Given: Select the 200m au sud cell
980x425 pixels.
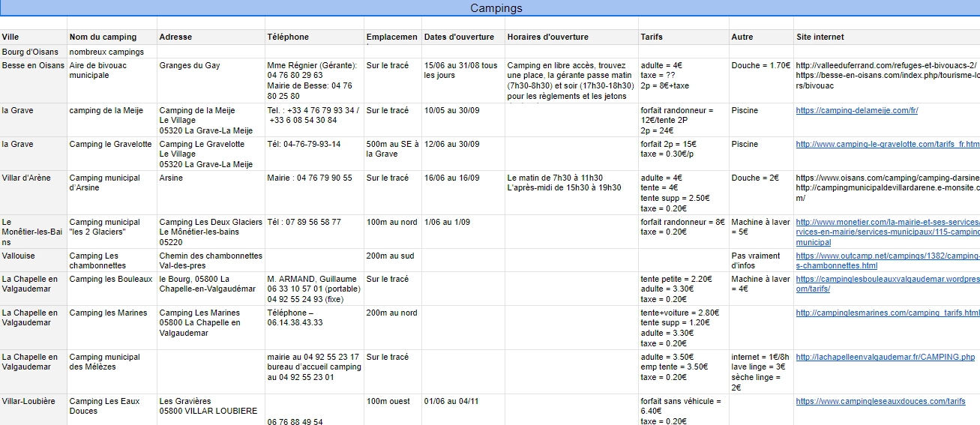Looking at the screenshot, I should click(x=393, y=260).
